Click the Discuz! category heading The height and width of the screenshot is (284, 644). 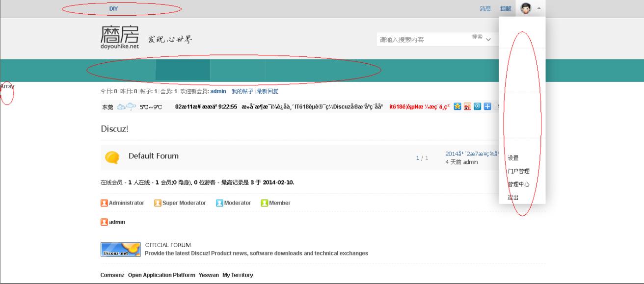coord(114,129)
